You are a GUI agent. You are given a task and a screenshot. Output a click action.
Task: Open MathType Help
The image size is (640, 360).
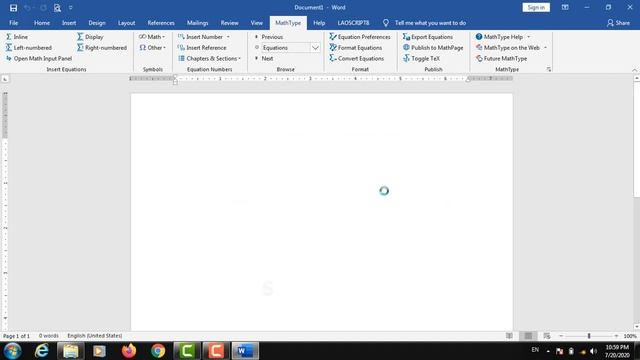499,37
